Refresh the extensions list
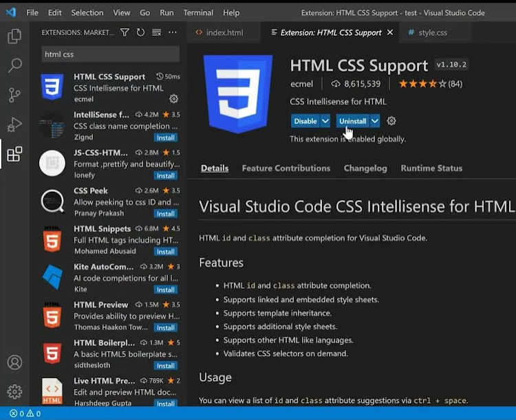Image resolution: width=516 pixels, height=420 pixels. click(x=140, y=32)
